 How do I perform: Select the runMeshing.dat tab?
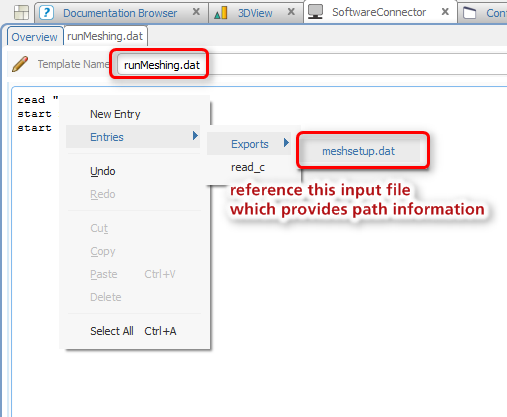105,36
